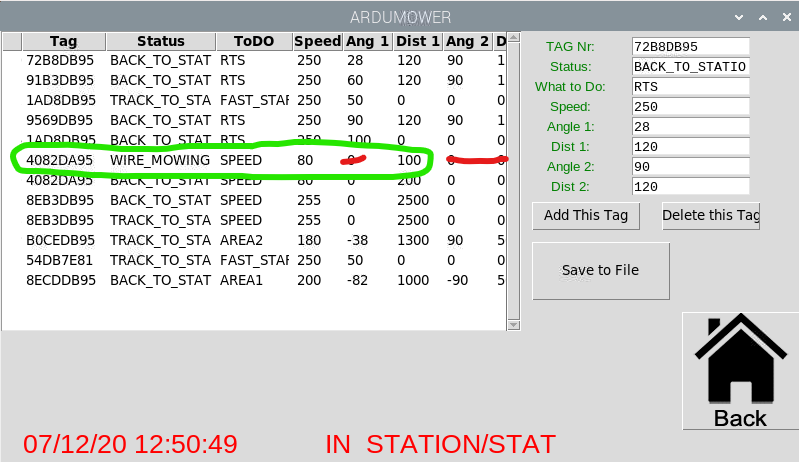This screenshot has height=462, width=799.
Task: Click the 28 Ang 1 cell in the table
Action: (355, 60)
